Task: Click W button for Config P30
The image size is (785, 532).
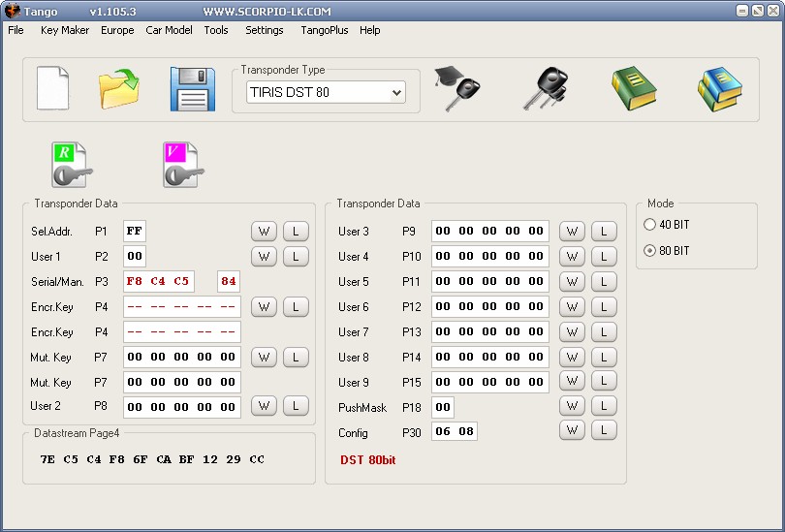Action: (x=572, y=430)
